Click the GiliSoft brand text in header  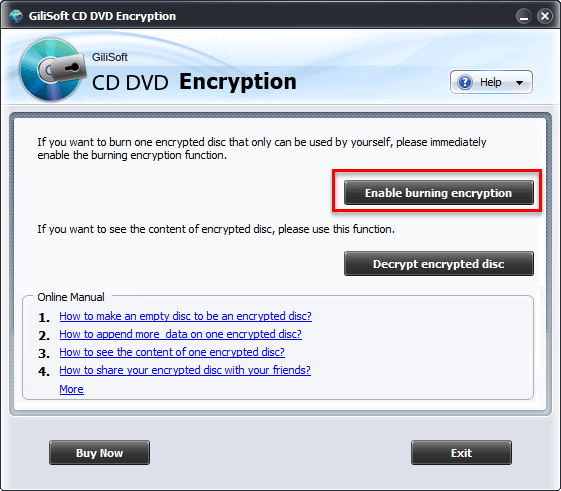109,57
